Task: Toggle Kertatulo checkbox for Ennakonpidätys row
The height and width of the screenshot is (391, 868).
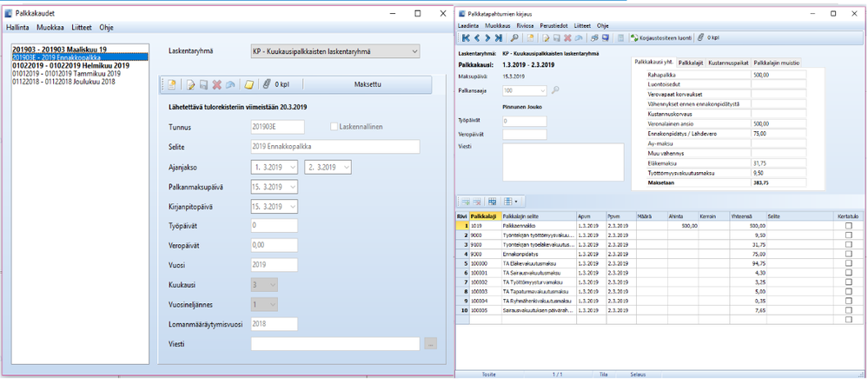Action: tap(849, 254)
